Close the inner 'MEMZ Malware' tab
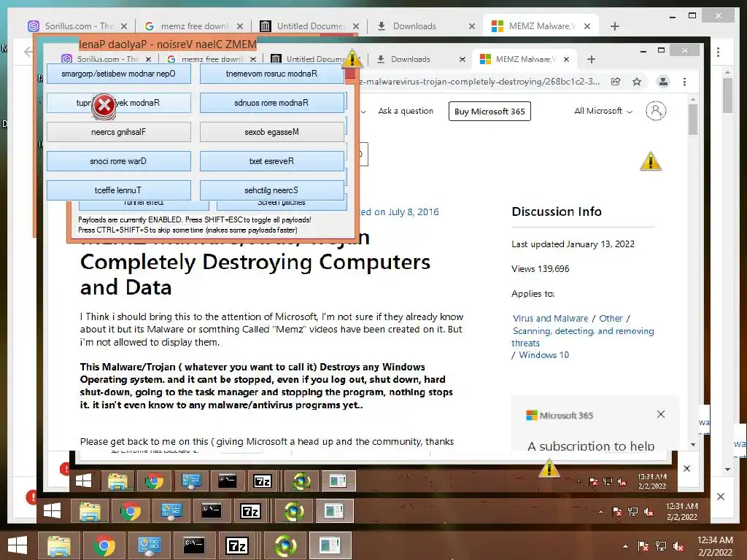747x560 pixels. (566, 59)
